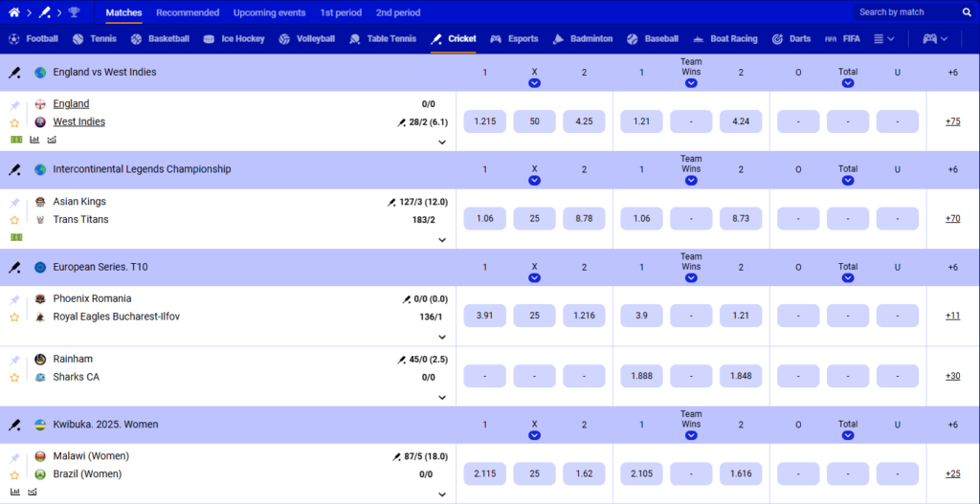Choose Rainham Team Wins odds 1.888
This screenshot has height=504, width=980.
click(641, 376)
